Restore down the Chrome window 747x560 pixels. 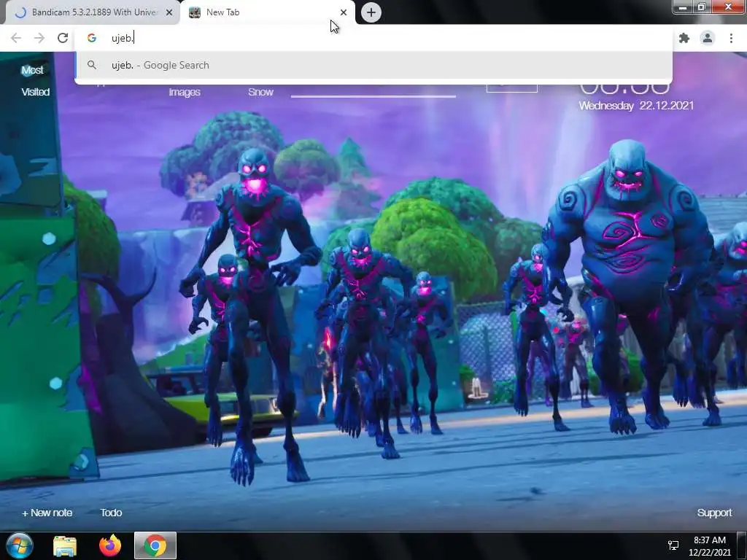pos(702,7)
